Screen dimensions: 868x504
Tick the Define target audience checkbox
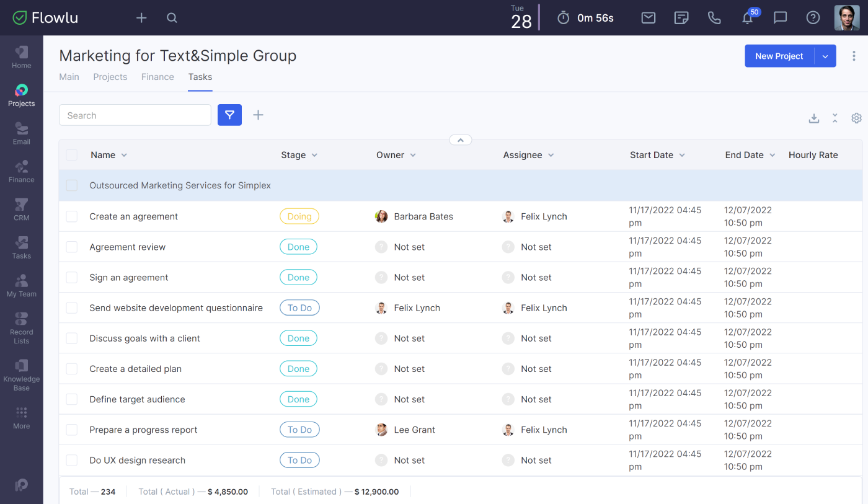tap(72, 399)
